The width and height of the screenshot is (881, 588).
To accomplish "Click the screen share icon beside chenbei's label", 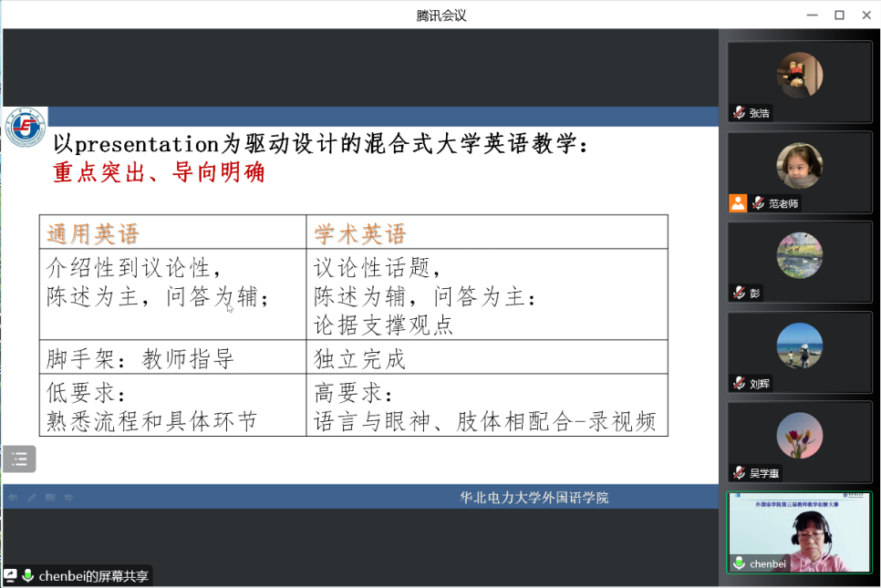I will click(11, 576).
